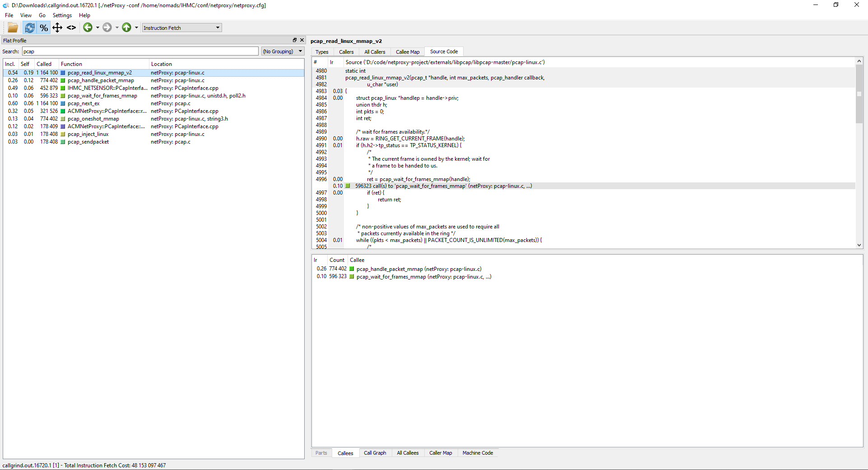Undock the Flat Profile panel
The image size is (868, 470).
294,40
